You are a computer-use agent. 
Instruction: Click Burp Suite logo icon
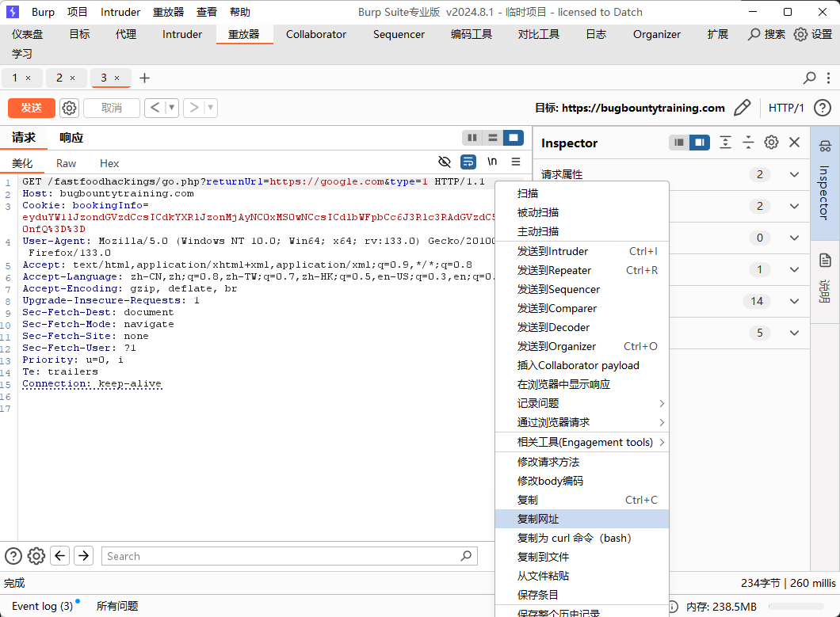[x=13, y=12]
